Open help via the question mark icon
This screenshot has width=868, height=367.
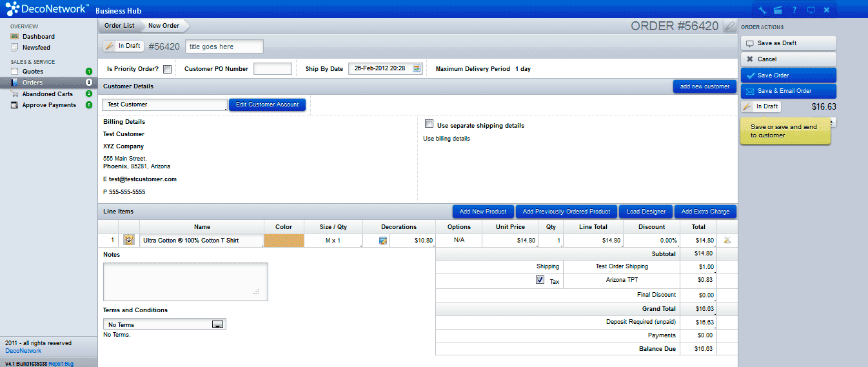(x=794, y=10)
